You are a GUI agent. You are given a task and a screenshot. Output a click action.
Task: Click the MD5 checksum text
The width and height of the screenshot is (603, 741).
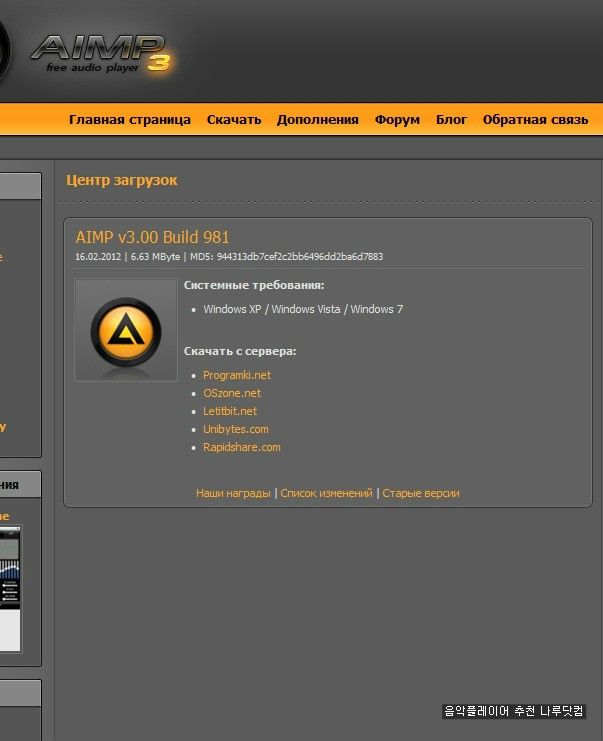[x=286, y=257]
